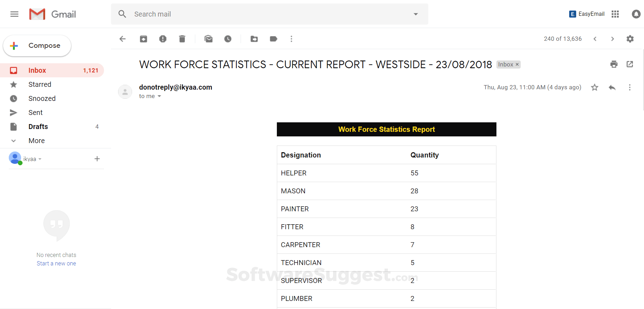The height and width of the screenshot is (309, 644).
Task: Print the email using printer icon
Action: coord(614,64)
